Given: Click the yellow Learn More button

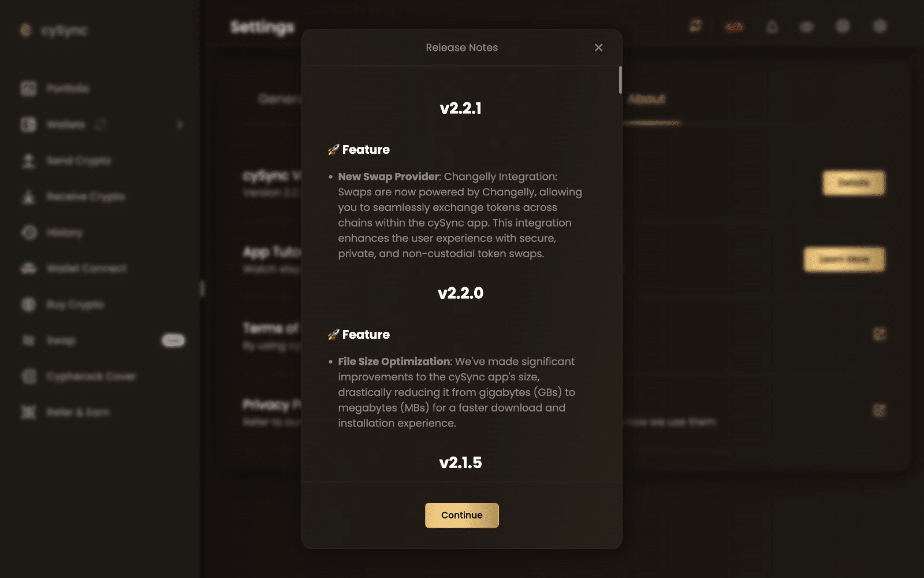Looking at the screenshot, I should click(844, 260).
